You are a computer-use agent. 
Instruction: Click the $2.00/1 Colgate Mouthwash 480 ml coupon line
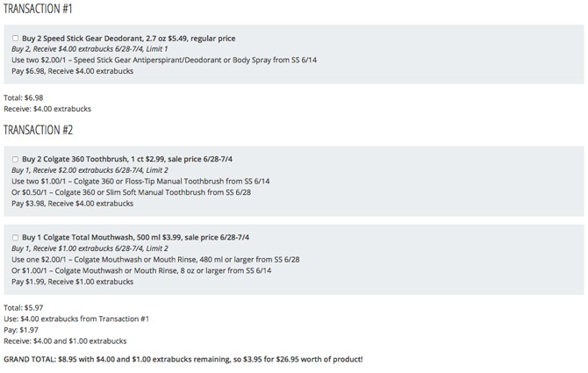[x=155, y=260]
